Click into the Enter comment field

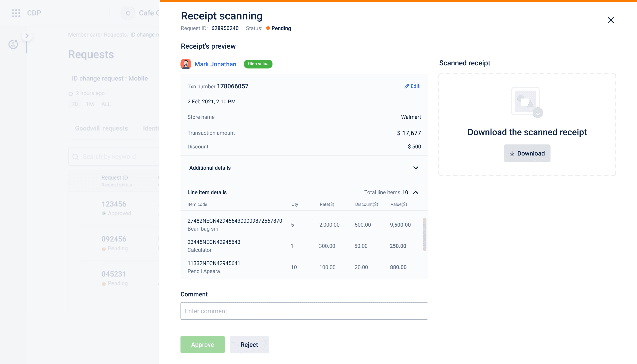click(x=304, y=311)
